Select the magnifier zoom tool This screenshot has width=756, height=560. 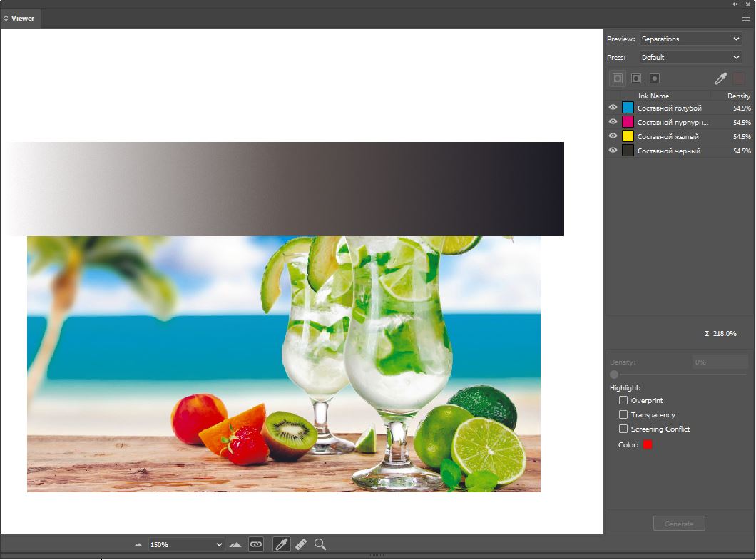click(320, 544)
